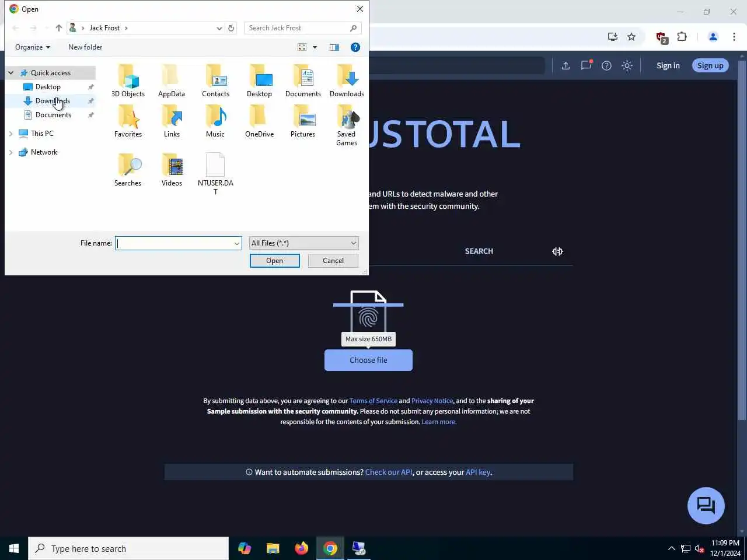Open Chrome profile avatar icon

click(x=713, y=37)
